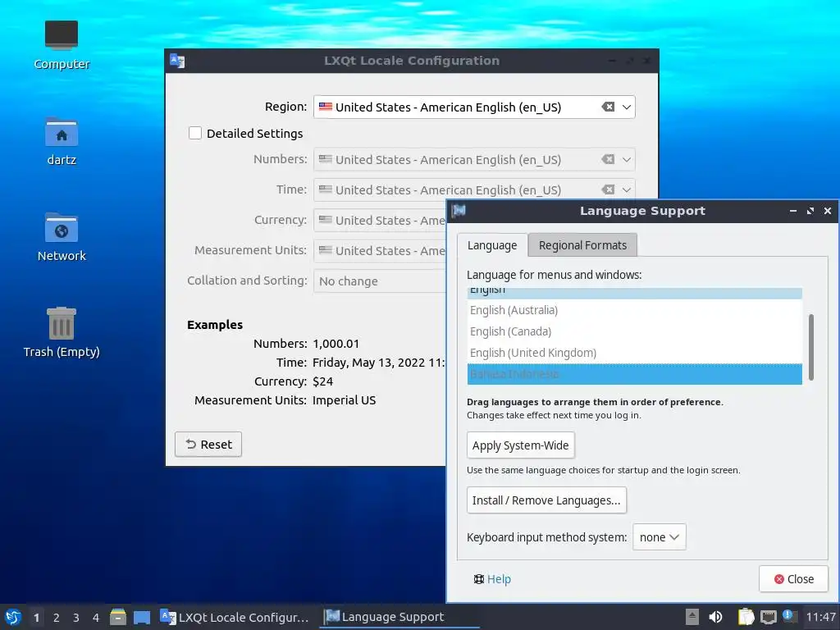Expand the Time locale dropdown arrow
The width and height of the screenshot is (840, 630).
point(627,189)
